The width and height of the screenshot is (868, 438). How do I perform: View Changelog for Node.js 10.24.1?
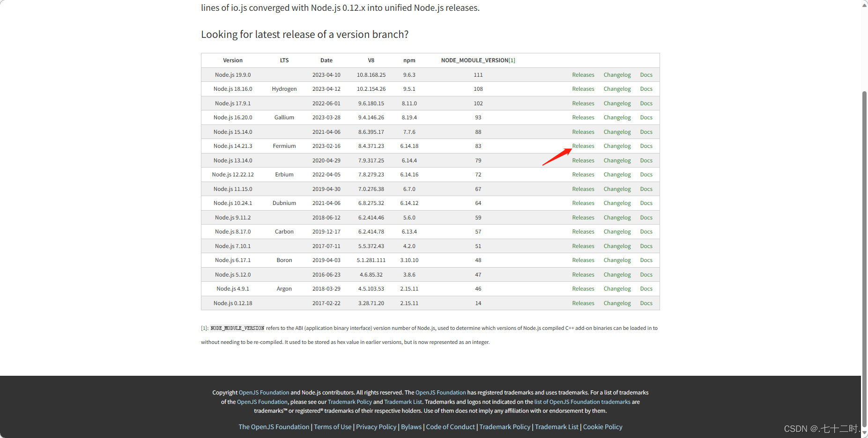[617, 203]
